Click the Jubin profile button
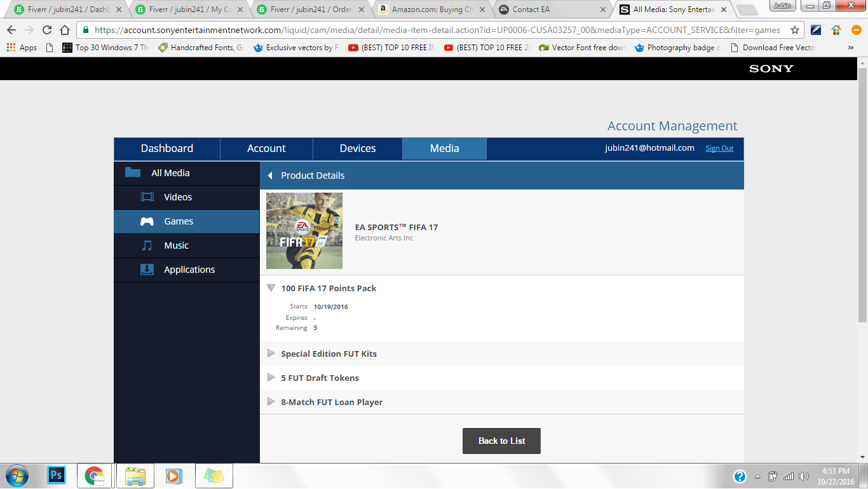 (783, 6)
